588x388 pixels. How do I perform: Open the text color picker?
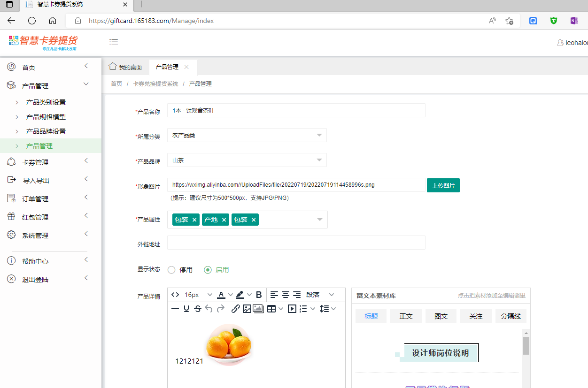click(221, 295)
